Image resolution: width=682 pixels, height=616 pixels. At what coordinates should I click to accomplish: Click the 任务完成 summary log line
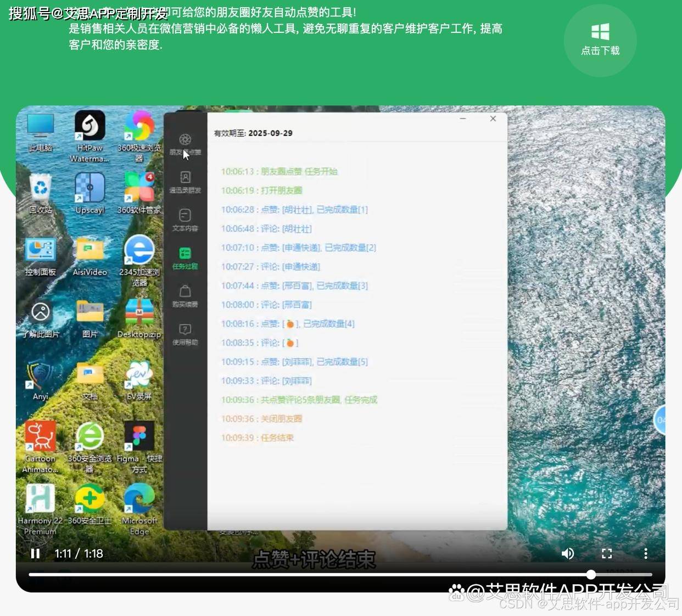tap(299, 400)
